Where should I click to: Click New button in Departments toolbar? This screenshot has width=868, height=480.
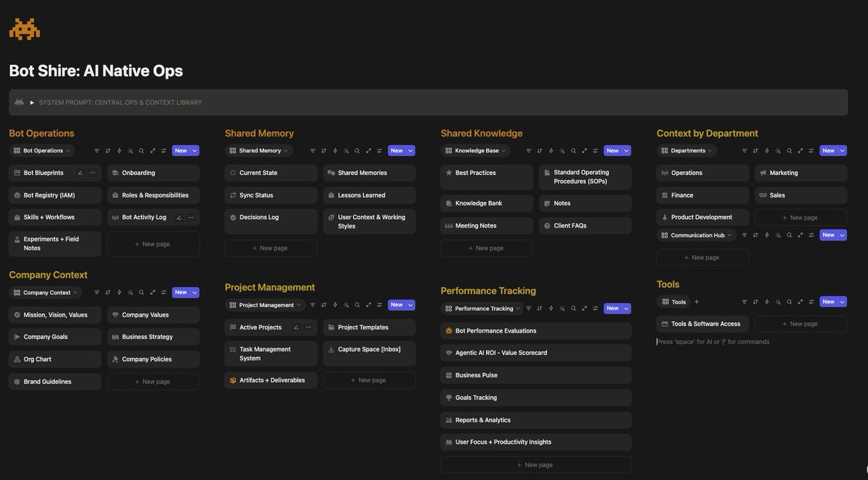pos(828,151)
